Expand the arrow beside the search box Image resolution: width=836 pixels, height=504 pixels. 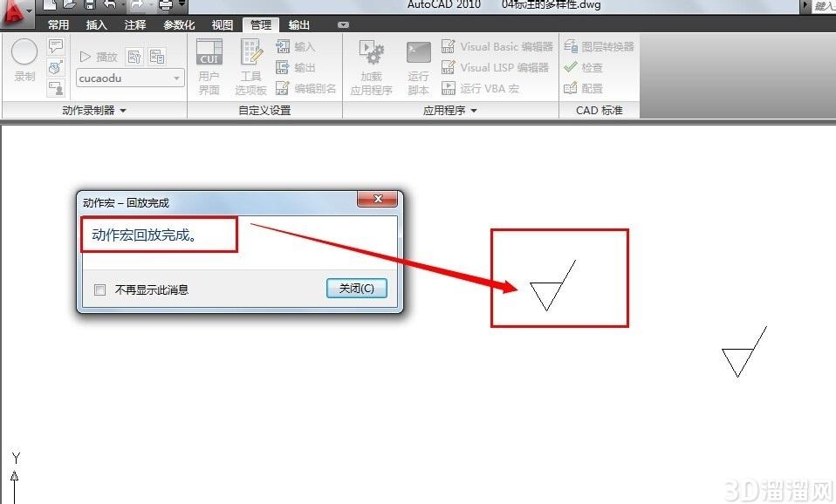coord(805,5)
